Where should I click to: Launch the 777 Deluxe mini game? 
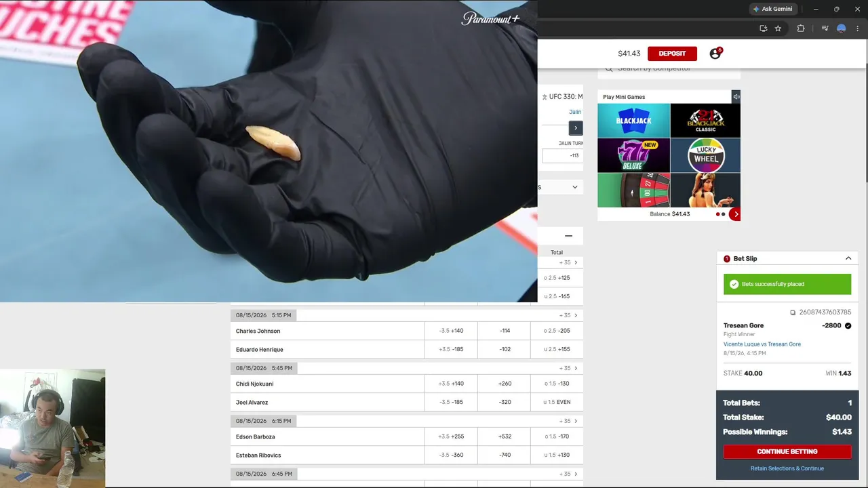point(633,155)
